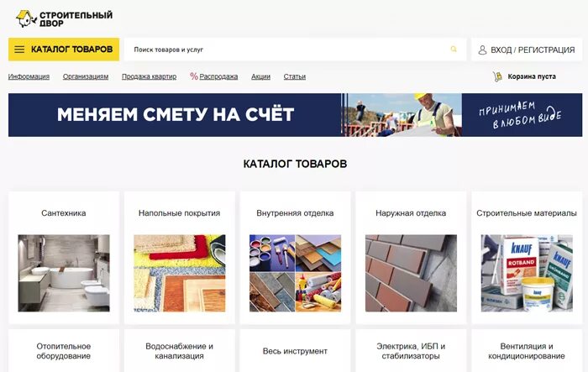Click the Меняем смету на счёт banner

(295, 115)
